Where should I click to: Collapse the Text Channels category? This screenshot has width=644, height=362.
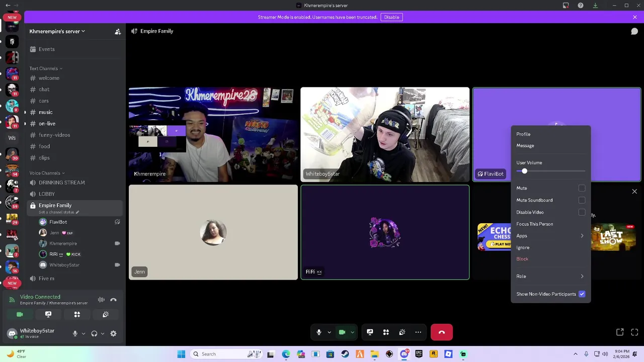point(46,68)
